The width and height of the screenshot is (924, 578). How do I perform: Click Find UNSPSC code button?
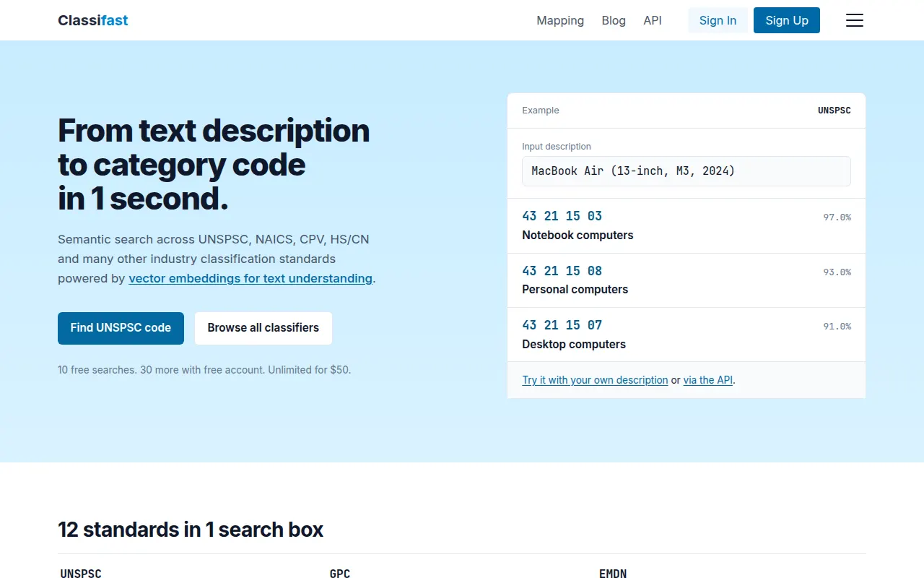tap(121, 328)
